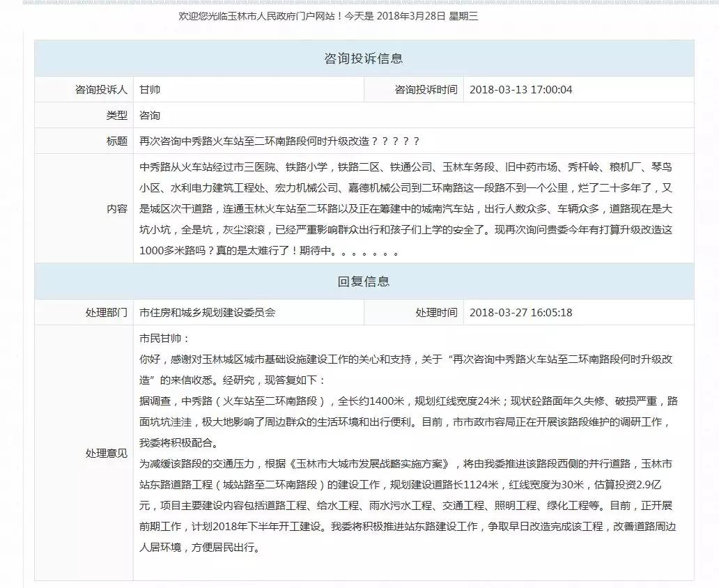Viewport: 719px width, 588px height.
Task: Click the reply line starting '据调查，中秀路'
Action: [x=408, y=401]
